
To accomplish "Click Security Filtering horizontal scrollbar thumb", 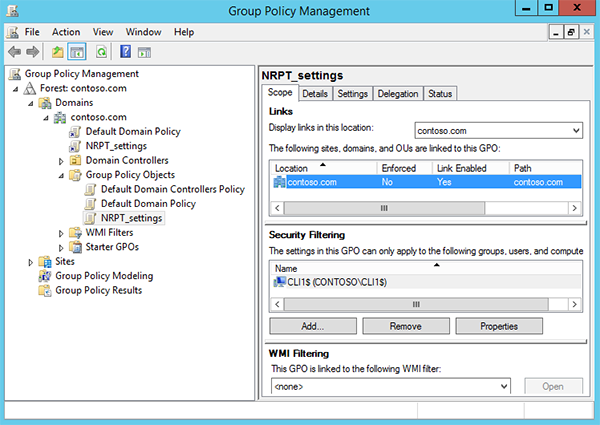I will click(416, 305).
